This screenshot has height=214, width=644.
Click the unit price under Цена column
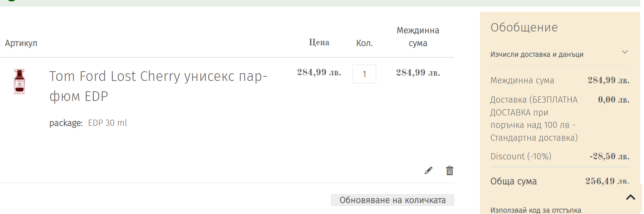[319, 73]
